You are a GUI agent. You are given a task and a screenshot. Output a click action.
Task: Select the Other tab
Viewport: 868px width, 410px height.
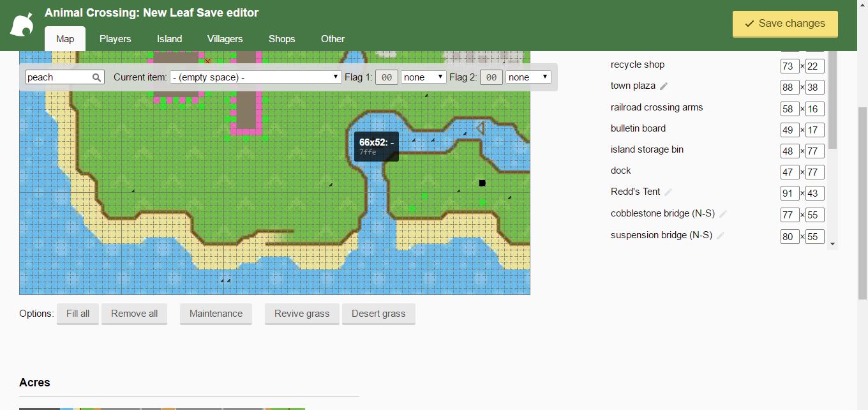coord(333,39)
